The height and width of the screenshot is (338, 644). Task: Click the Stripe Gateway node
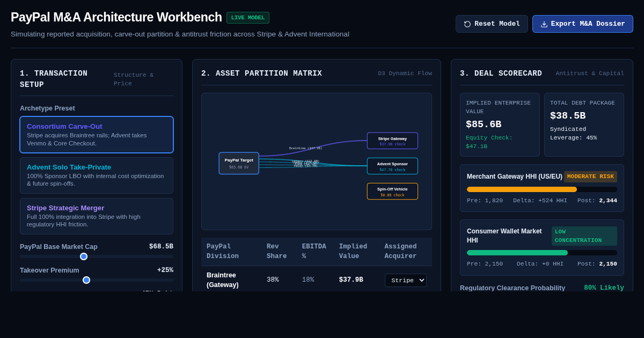[392, 141]
